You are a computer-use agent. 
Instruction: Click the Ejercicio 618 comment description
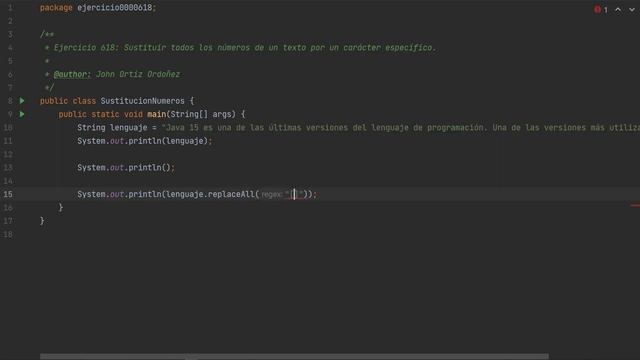(x=245, y=48)
